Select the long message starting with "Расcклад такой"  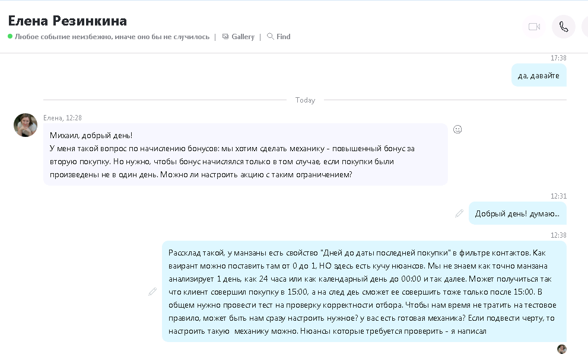coord(364,292)
